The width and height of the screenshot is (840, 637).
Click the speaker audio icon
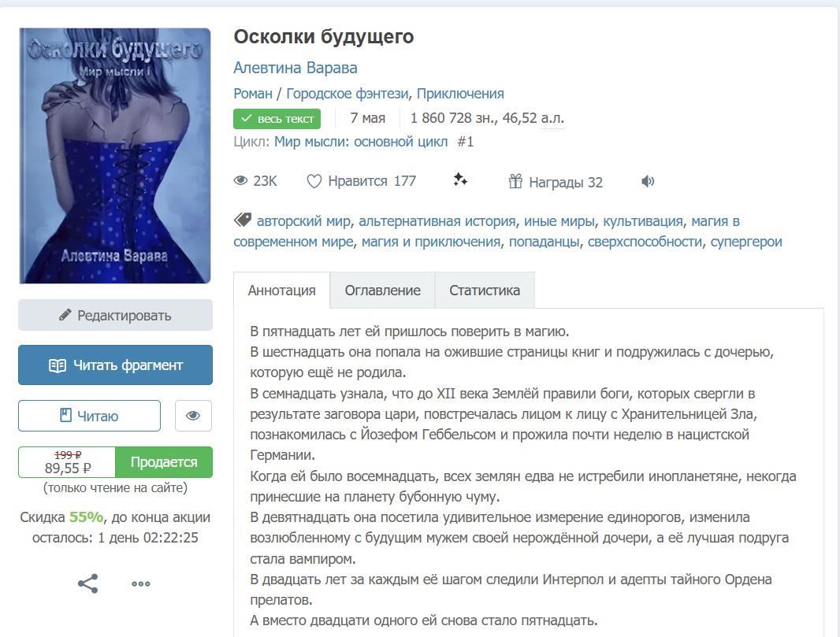648,181
